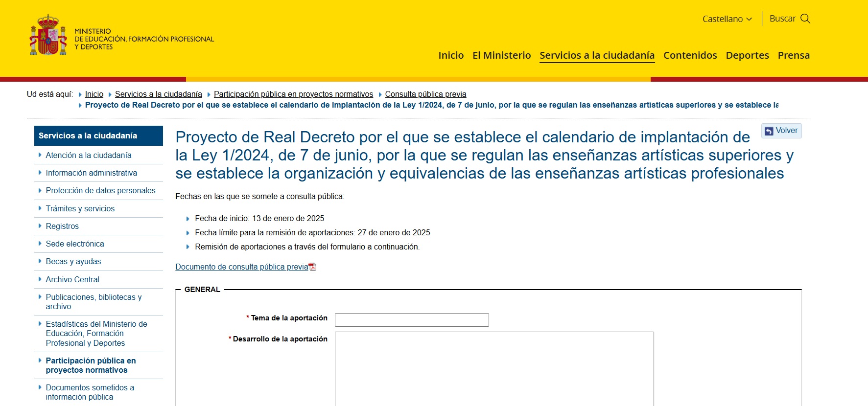This screenshot has width=868, height=406.
Task: Open the Documento de consulta pública previa link
Action: pyautogui.click(x=242, y=267)
